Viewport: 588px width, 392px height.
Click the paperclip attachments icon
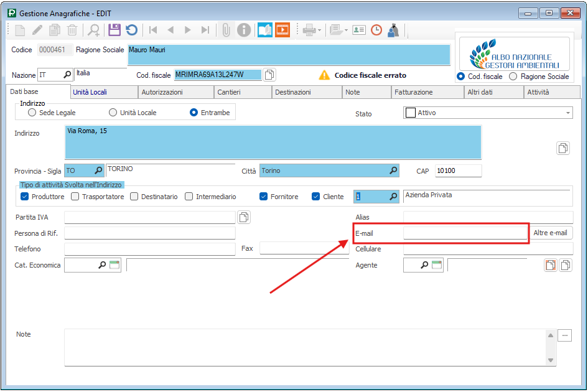pyautogui.click(x=226, y=30)
